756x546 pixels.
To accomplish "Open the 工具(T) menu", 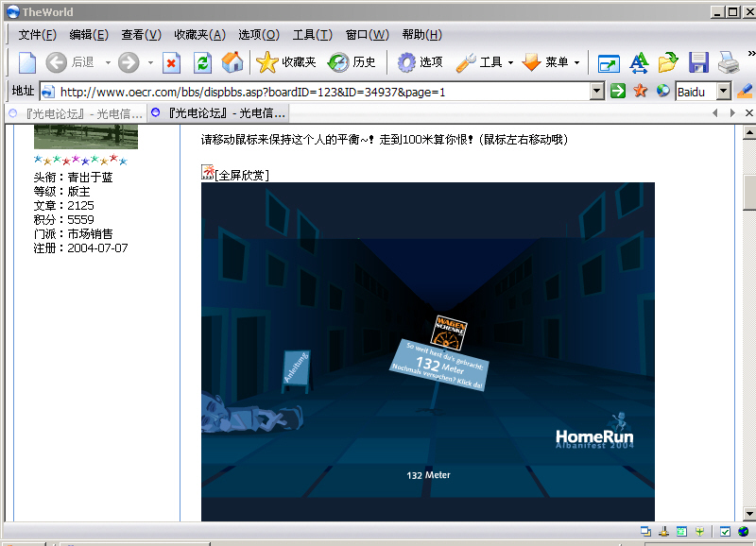I will (x=313, y=35).
